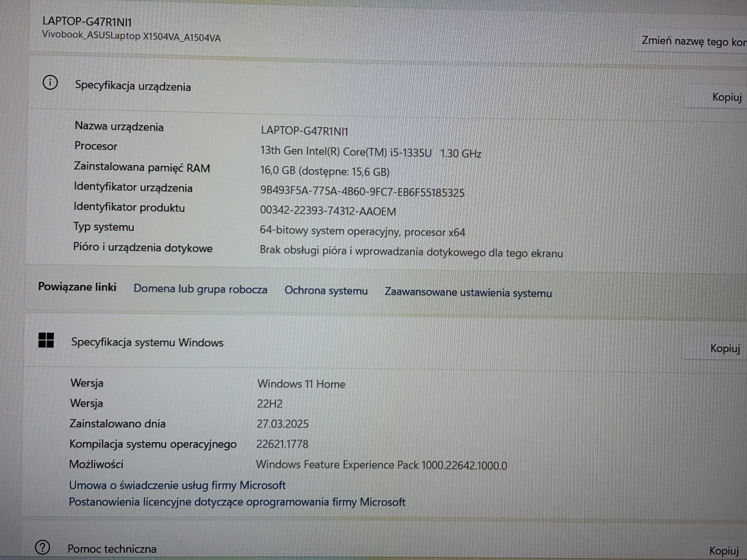Image resolution: width=747 pixels, height=560 pixels.
Task: Open Ochrona systemu link
Action: pyautogui.click(x=326, y=291)
